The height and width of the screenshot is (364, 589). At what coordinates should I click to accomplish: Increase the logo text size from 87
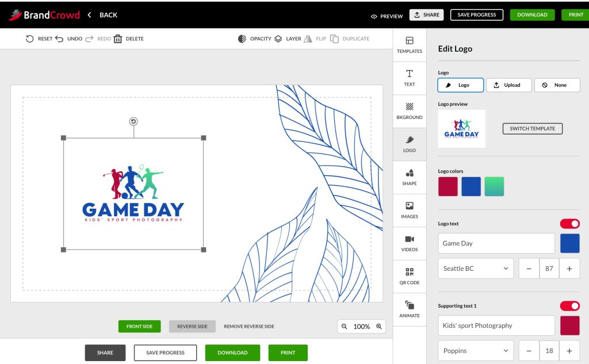click(x=569, y=269)
